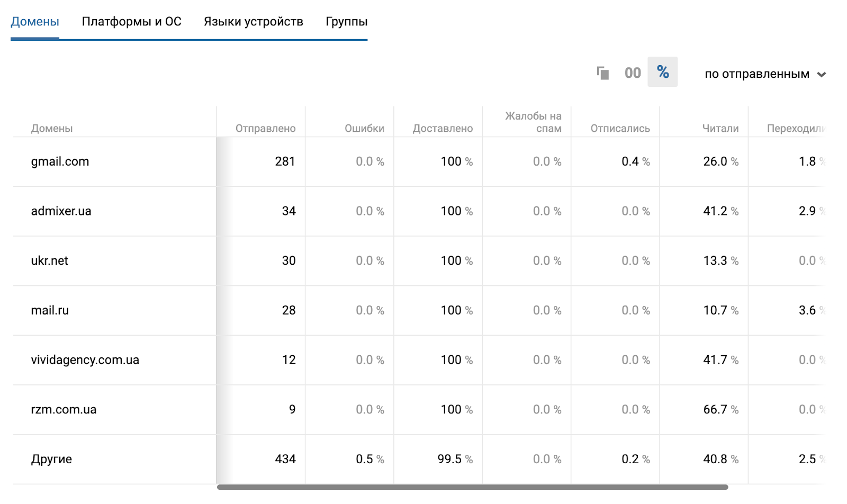Select the vividagency.com.ua domain row
Screen dimensions: 847x504
[x=85, y=360]
